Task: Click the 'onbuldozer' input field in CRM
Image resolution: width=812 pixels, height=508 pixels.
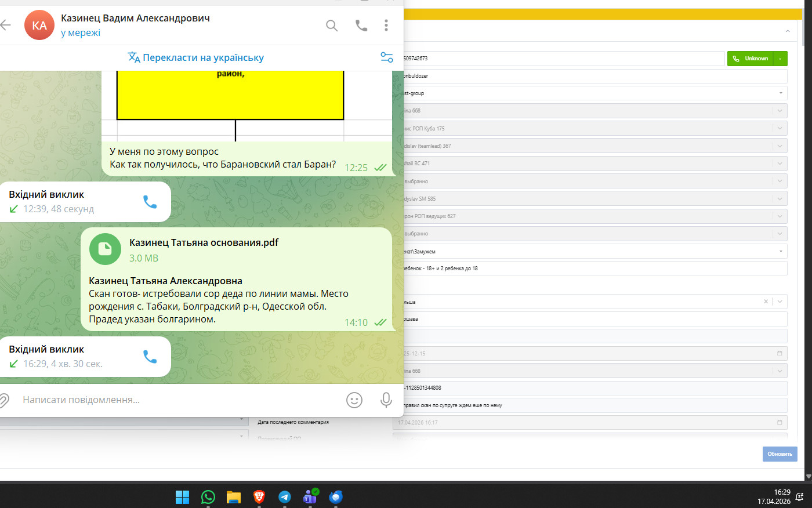Action: point(595,76)
